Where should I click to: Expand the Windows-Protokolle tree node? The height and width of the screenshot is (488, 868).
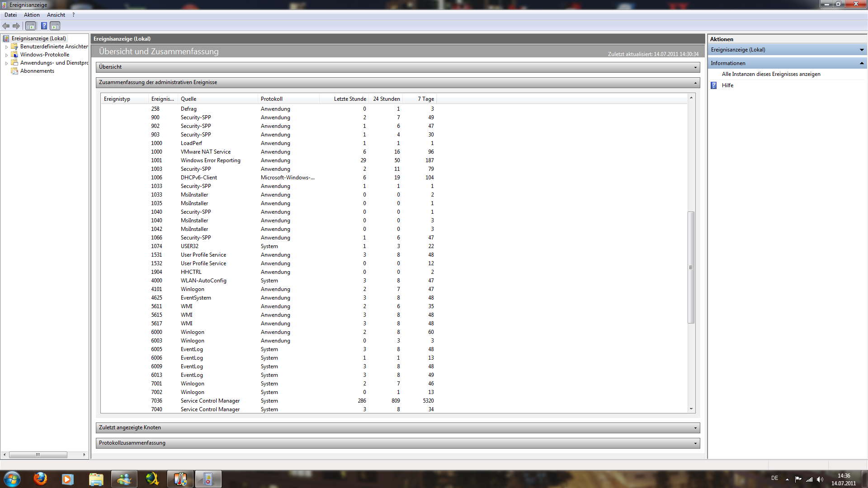point(6,55)
